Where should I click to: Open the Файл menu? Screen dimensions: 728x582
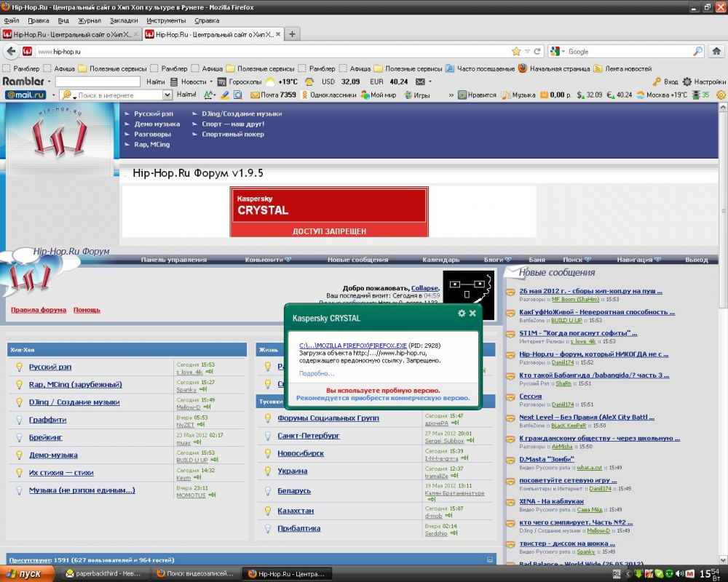point(12,20)
